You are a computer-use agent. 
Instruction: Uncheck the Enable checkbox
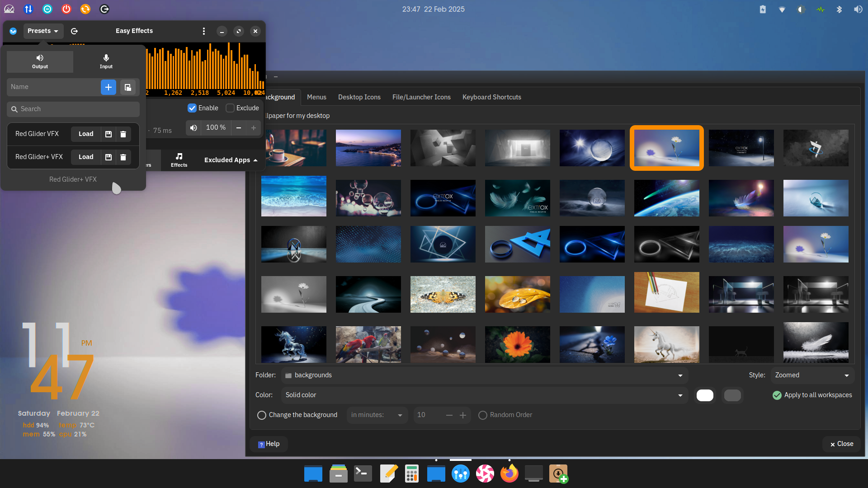click(x=192, y=108)
